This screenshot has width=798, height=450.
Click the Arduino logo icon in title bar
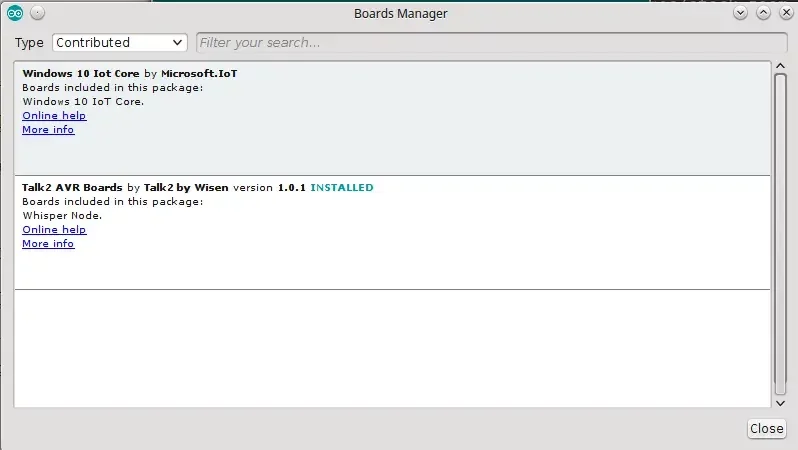tap(15, 13)
